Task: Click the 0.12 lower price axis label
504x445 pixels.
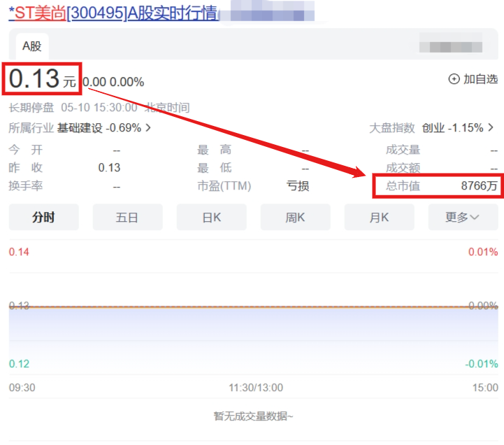Action: click(19, 364)
